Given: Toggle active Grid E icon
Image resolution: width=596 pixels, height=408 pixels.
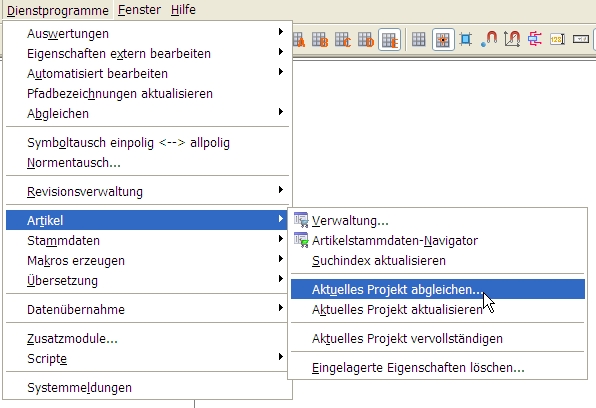Looking at the screenshot, I should (x=390, y=40).
